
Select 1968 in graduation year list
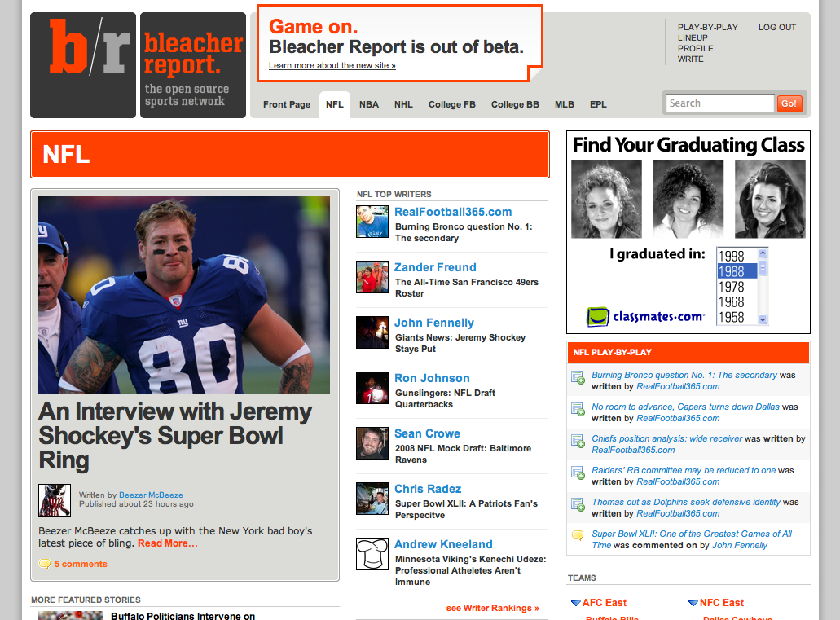(x=737, y=302)
